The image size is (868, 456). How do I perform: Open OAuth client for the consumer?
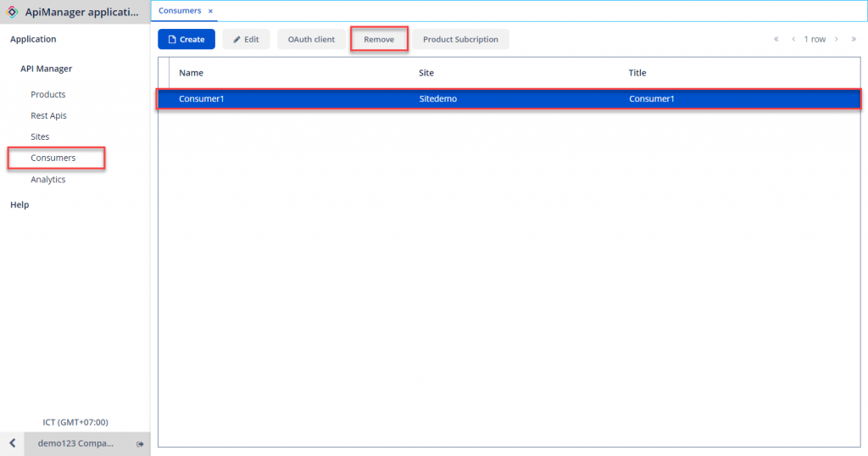(311, 39)
